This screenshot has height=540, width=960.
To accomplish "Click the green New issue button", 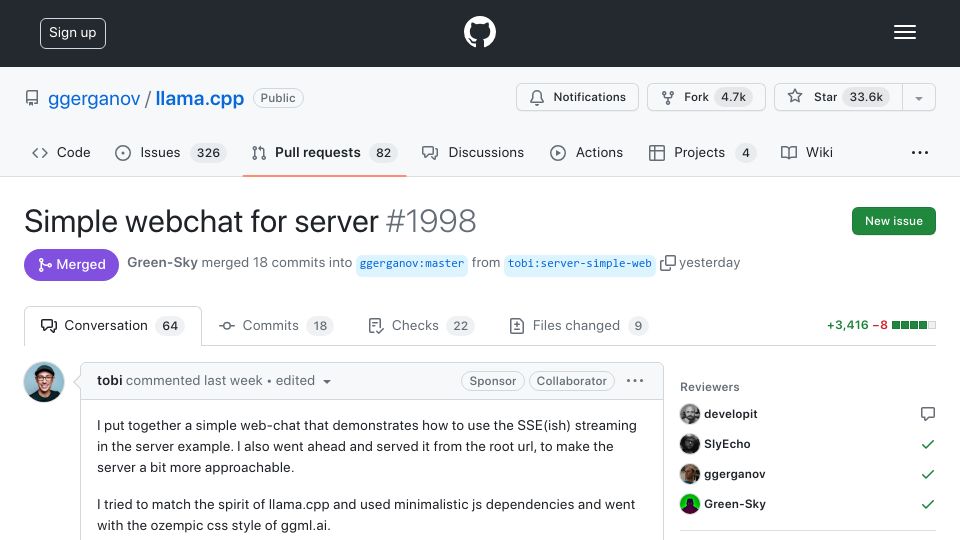I will [893, 221].
